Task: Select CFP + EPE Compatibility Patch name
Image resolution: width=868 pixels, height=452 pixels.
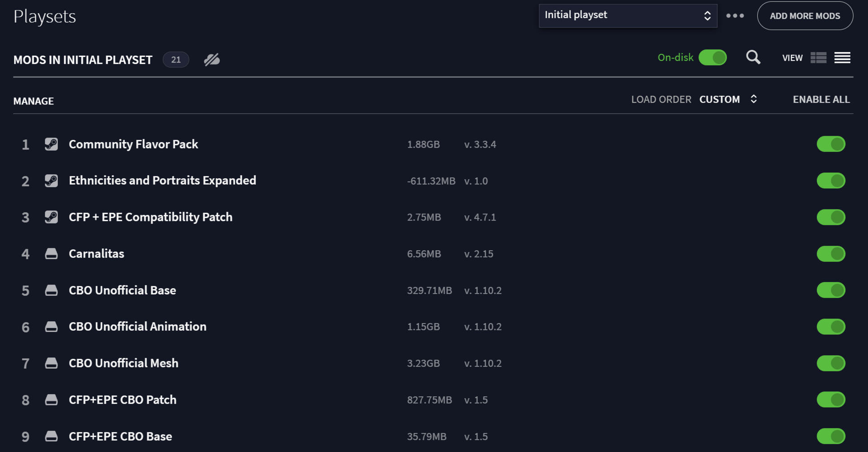Action: (x=151, y=217)
